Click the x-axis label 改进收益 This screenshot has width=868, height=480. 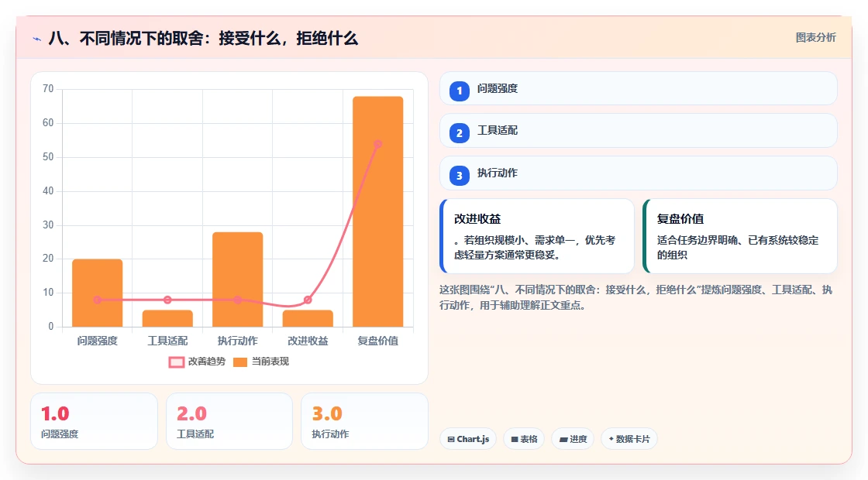[x=308, y=341]
